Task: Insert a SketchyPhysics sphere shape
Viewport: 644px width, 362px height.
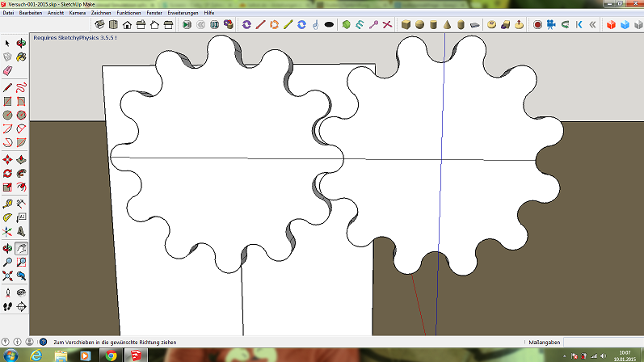Action: tap(419, 25)
